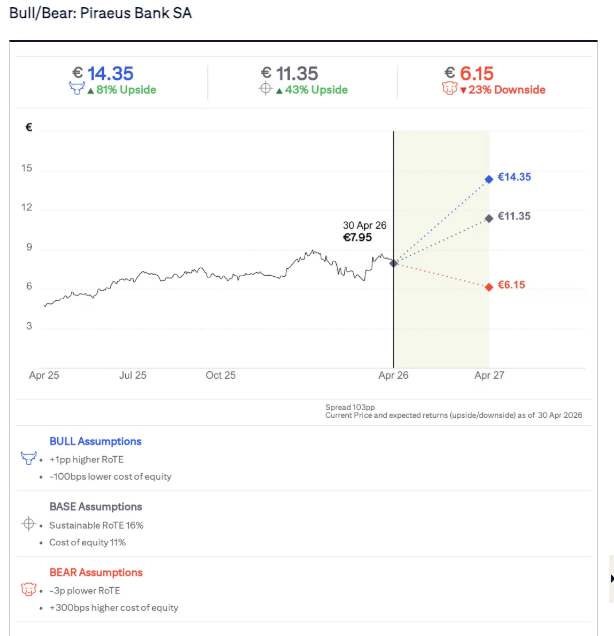The height and width of the screenshot is (636, 614).
Task: Click the bull icon next to BULL Assumptions
Action: tap(28, 458)
